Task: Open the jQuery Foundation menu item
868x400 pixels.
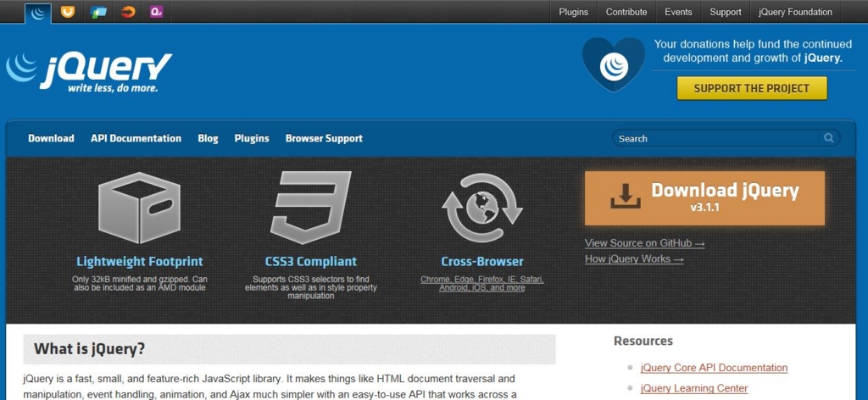Action: tap(795, 12)
